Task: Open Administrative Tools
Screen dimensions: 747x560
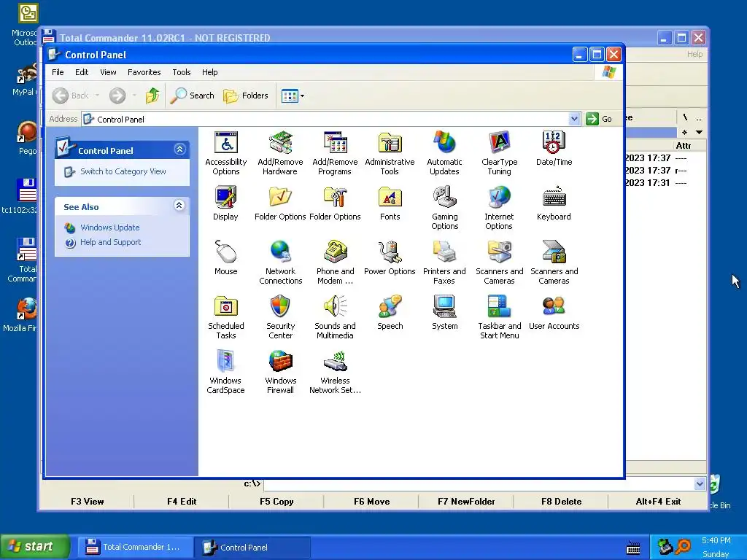Action: pyautogui.click(x=390, y=153)
